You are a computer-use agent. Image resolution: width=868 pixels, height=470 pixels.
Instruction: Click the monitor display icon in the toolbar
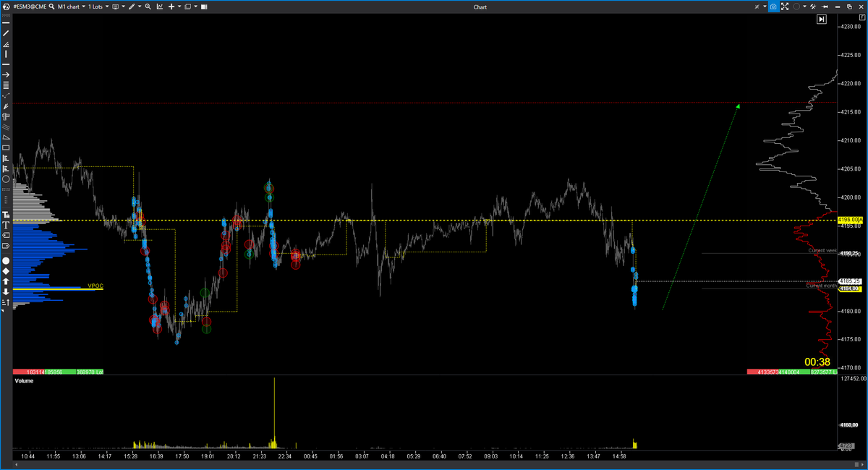tap(115, 7)
